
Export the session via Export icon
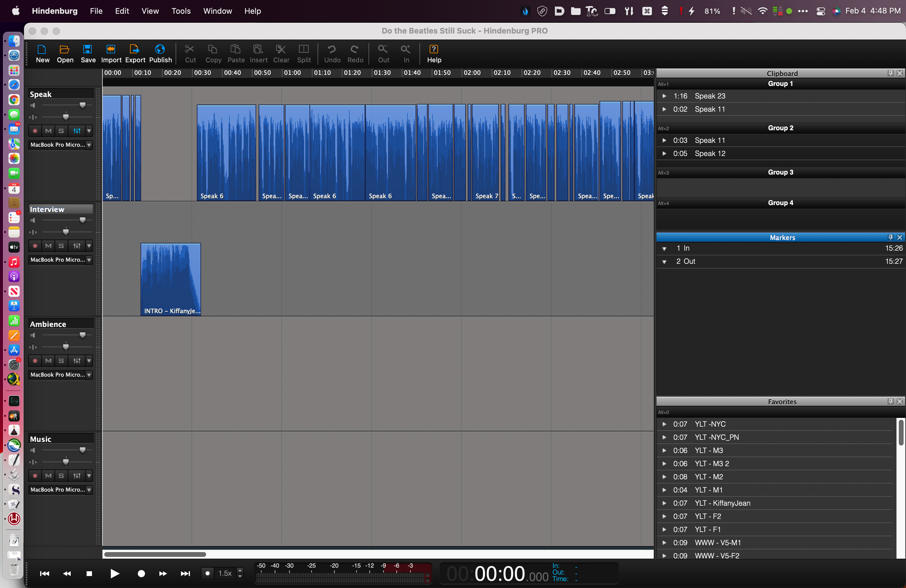[135, 54]
